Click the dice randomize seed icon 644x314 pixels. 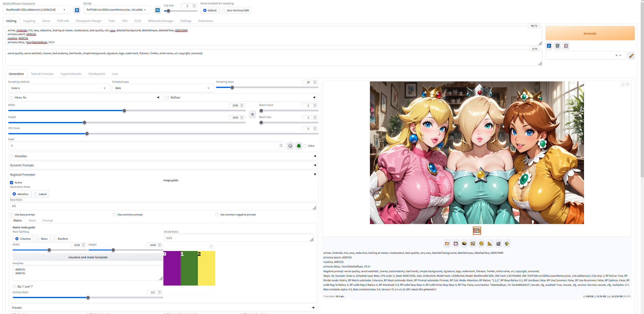point(290,146)
